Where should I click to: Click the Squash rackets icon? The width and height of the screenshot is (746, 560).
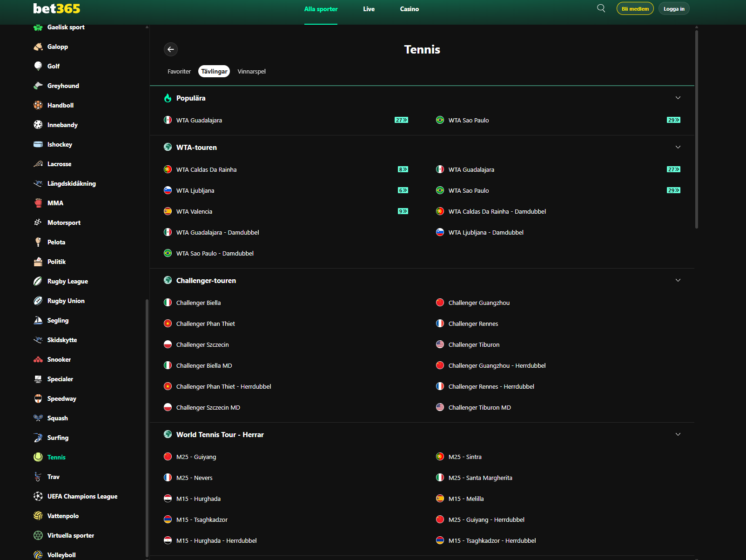(x=38, y=418)
